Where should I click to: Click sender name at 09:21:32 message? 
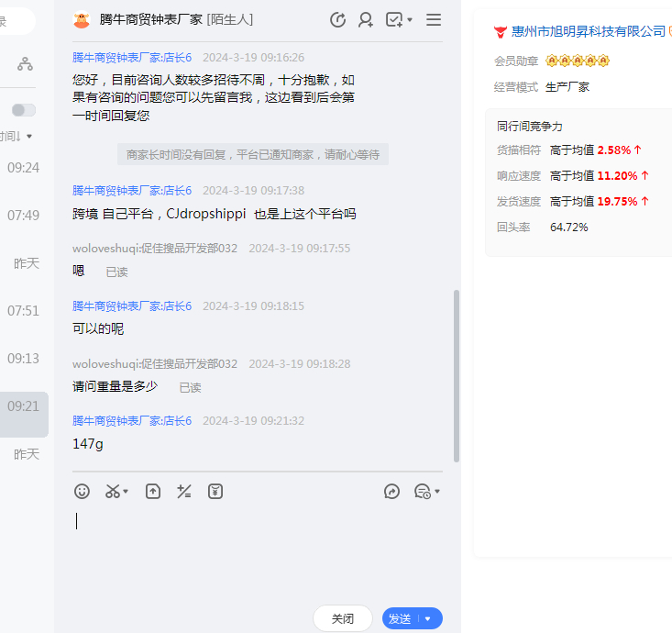click(x=132, y=421)
